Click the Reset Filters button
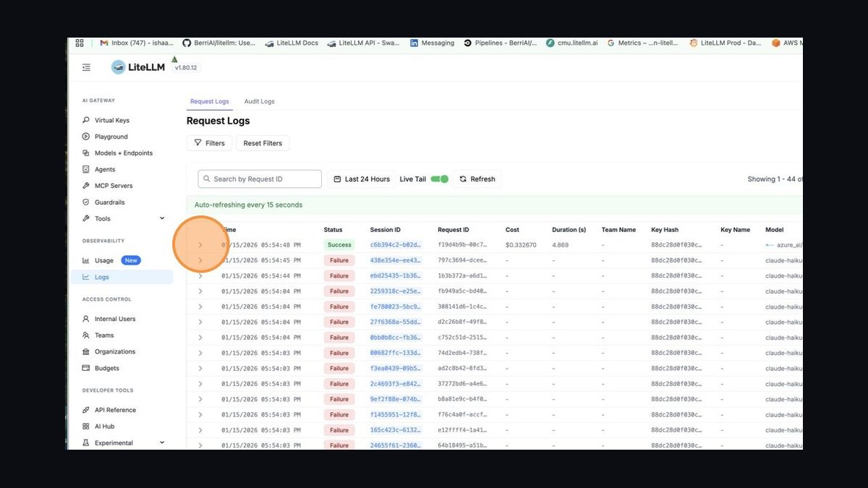868x488 pixels. click(x=263, y=143)
